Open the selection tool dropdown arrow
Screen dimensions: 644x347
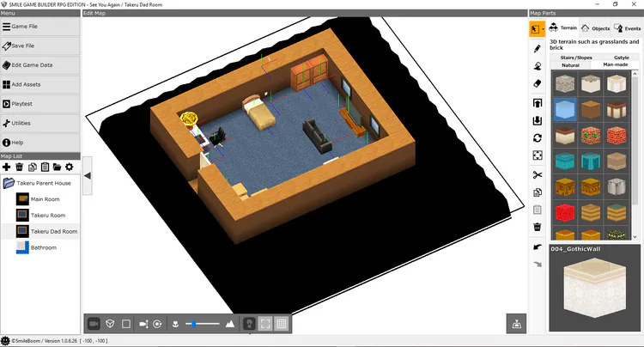pyautogui.click(x=543, y=29)
